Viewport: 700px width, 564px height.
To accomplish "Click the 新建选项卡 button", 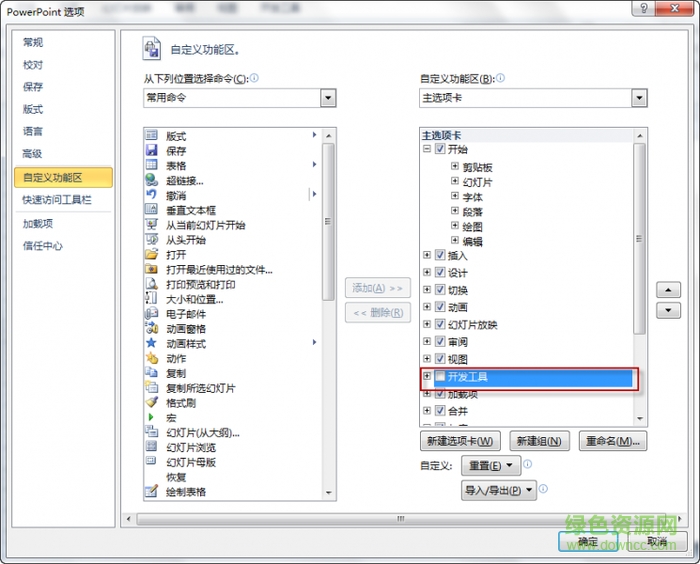I will pyautogui.click(x=460, y=441).
